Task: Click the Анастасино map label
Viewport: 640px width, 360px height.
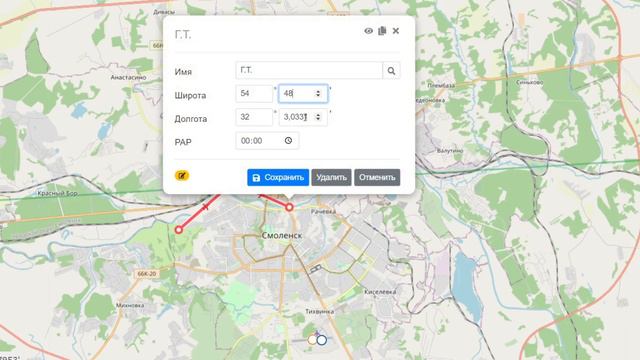Action: pos(128,78)
